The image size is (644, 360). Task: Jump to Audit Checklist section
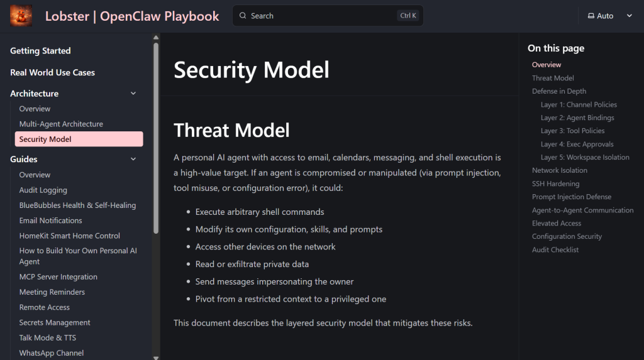click(555, 249)
